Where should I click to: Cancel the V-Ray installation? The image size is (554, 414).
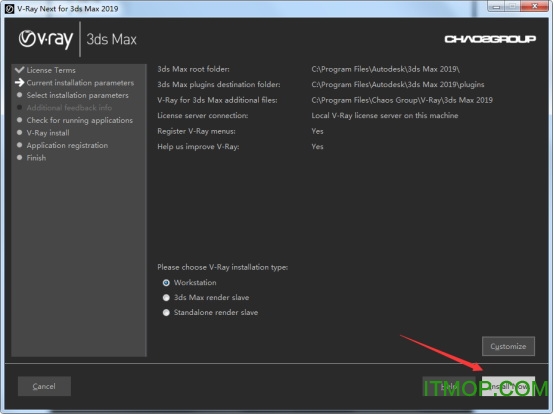click(x=44, y=386)
